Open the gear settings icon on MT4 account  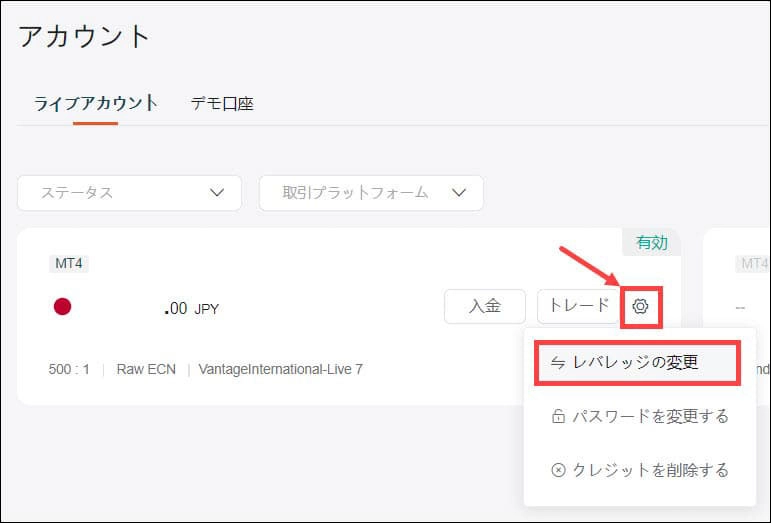pos(641,307)
